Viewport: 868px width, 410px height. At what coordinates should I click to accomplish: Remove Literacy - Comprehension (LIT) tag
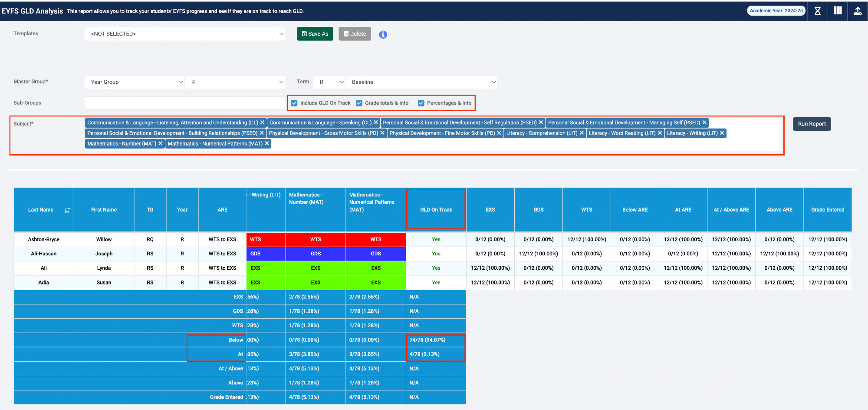[x=582, y=133]
